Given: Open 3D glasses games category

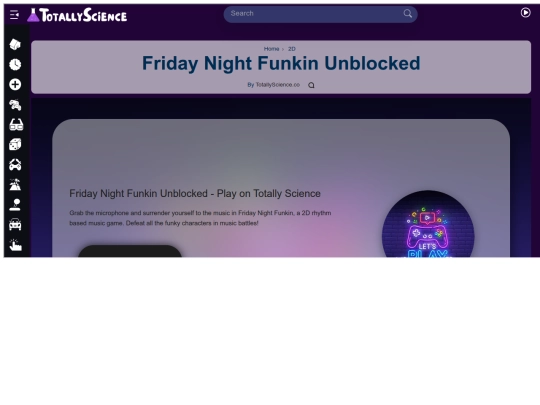Looking at the screenshot, I should [x=16, y=125].
